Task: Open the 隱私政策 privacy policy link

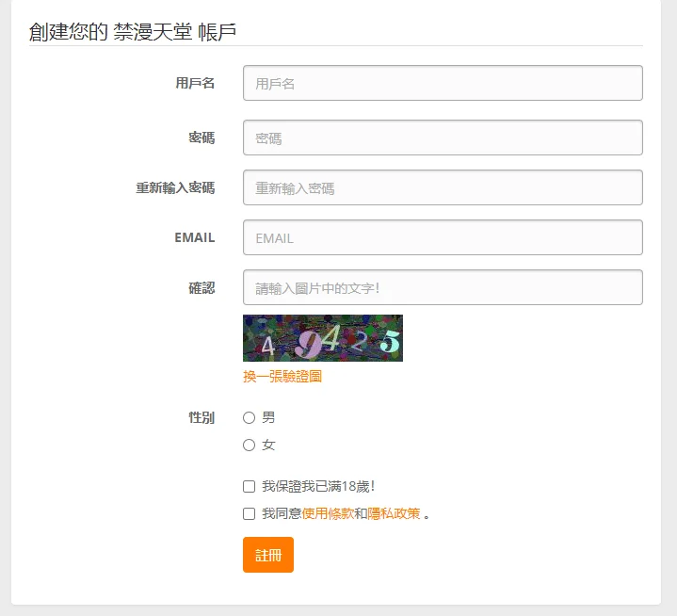Action: click(x=394, y=514)
